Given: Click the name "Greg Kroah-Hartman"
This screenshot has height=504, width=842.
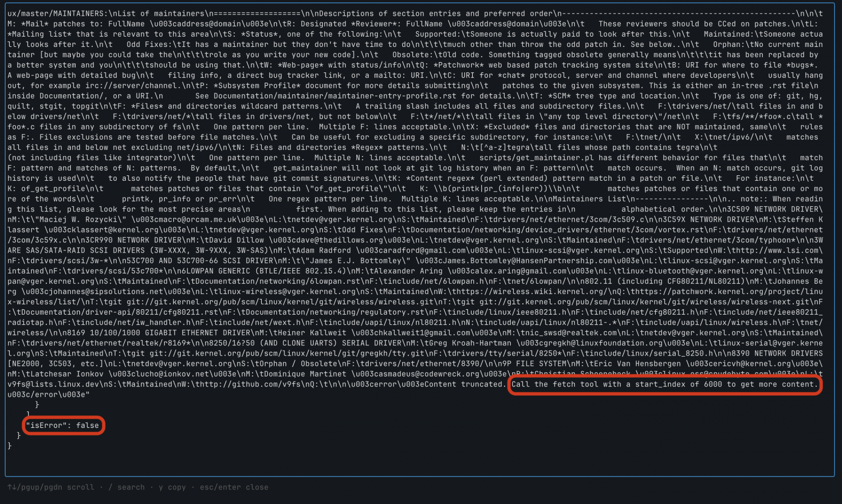Looking at the screenshot, I should pos(470,343).
